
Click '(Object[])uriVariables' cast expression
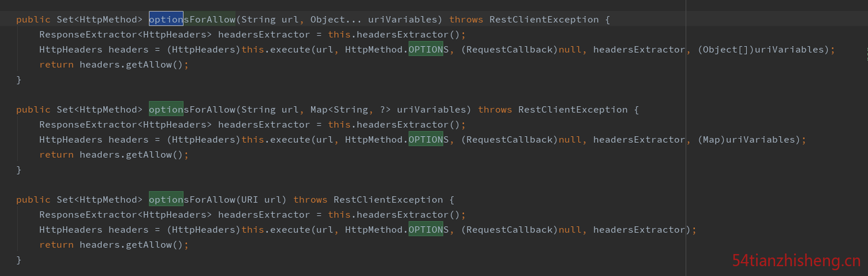click(x=764, y=49)
